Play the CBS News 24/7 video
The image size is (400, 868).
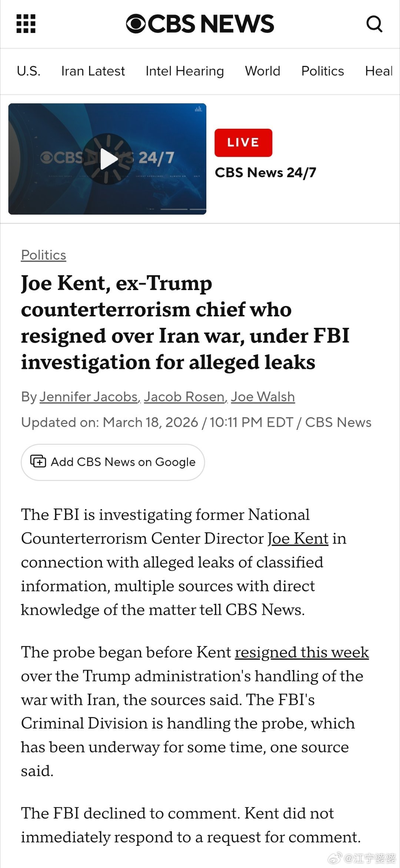[107, 159]
